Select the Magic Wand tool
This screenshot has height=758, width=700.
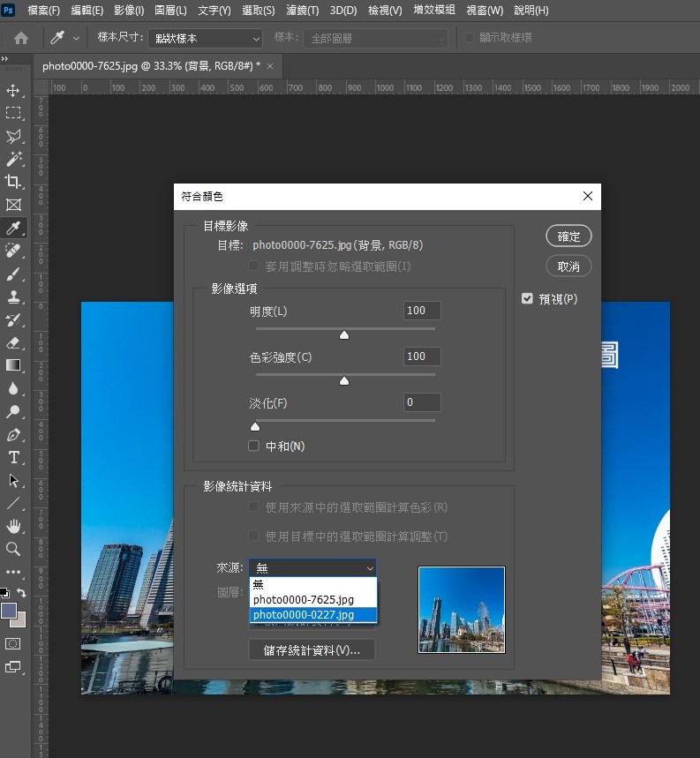point(13,159)
